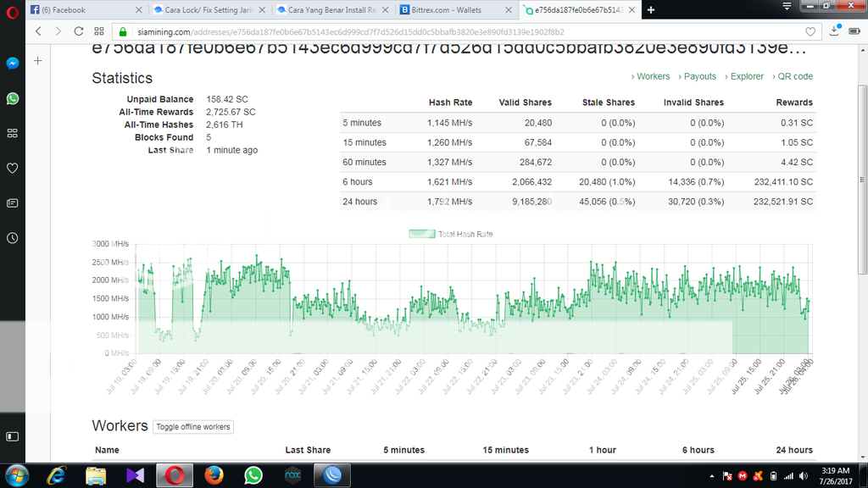This screenshot has width=868, height=488.
Task: Open Messenger in the Opera sidebar
Action: (13, 64)
